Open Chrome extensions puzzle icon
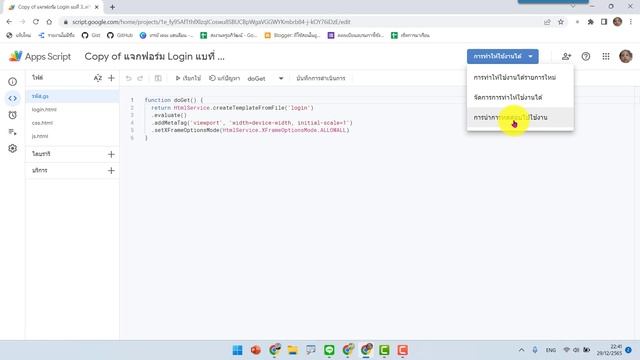The width and height of the screenshot is (640, 360). pyautogui.click(x=590, y=22)
